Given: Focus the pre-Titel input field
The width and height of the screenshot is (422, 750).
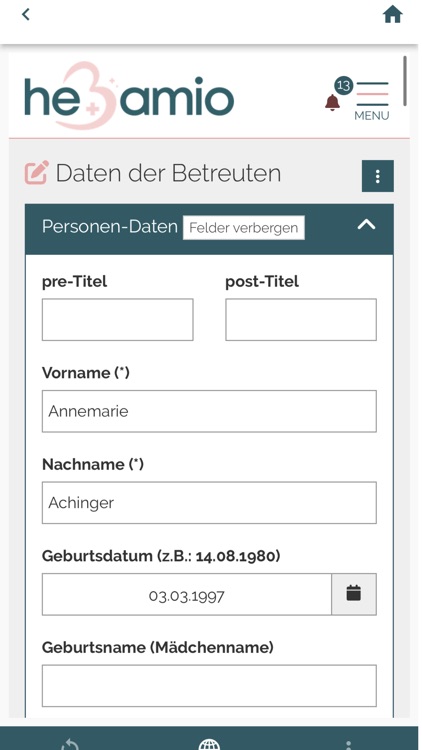Looking at the screenshot, I should (118, 320).
